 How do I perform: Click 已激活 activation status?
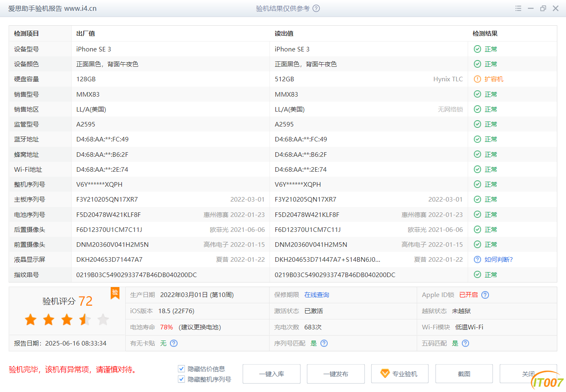313,311
